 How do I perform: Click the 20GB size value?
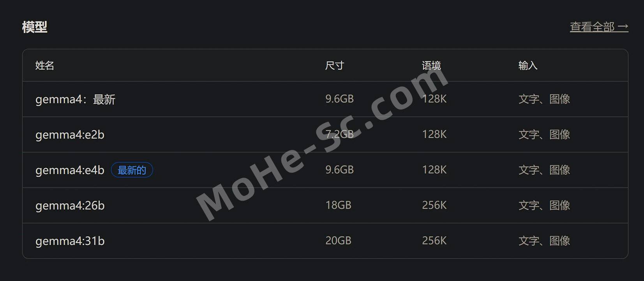tap(338, 241)
